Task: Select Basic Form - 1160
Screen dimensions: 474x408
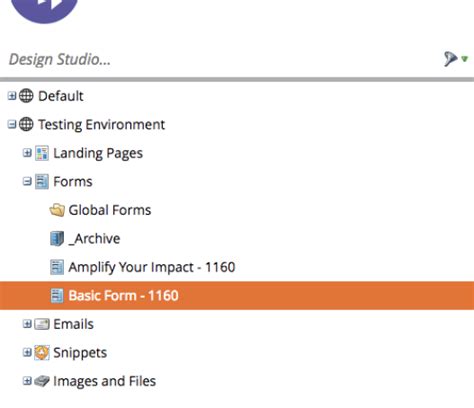Action: pos(123,296)
